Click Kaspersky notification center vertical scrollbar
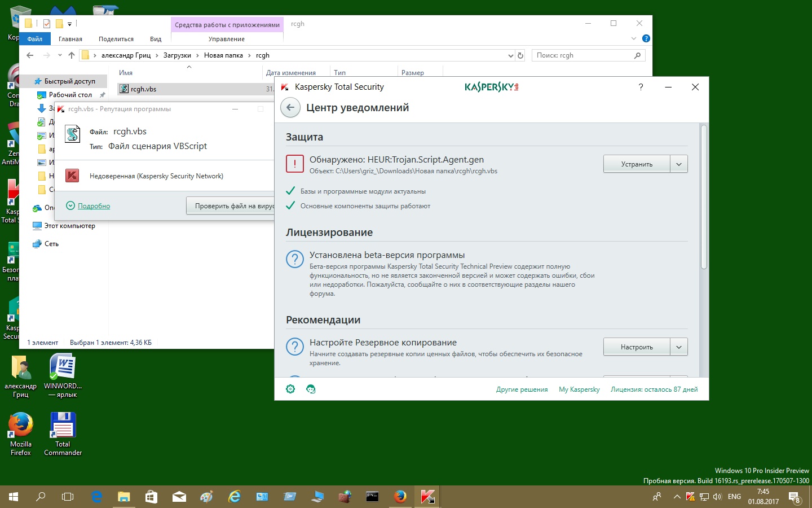 coord(704,197)
